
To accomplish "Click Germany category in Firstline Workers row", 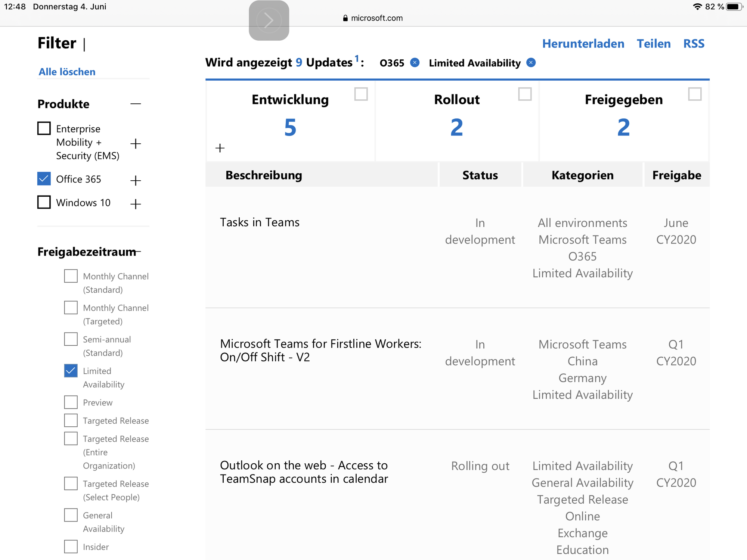I will coord(582,378).
